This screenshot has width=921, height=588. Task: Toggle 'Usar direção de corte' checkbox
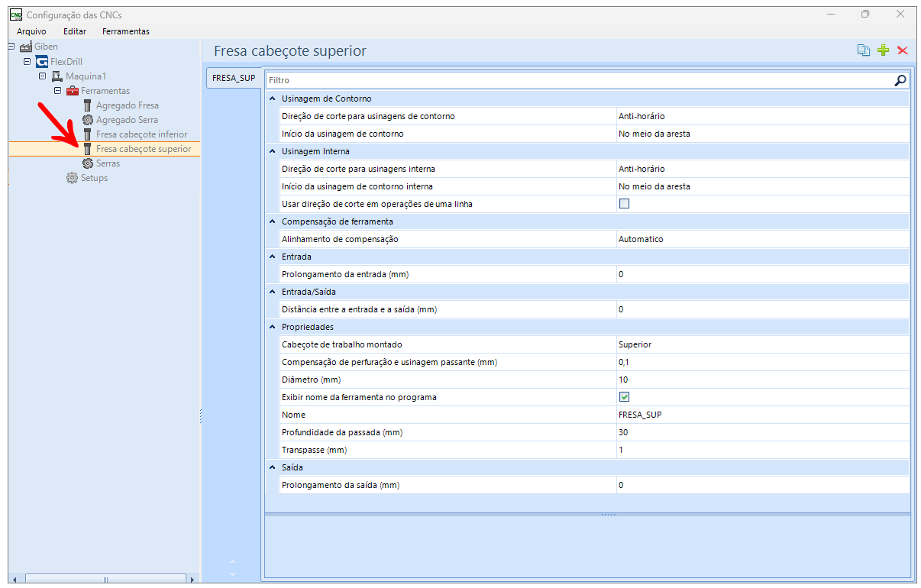[624, 204]
